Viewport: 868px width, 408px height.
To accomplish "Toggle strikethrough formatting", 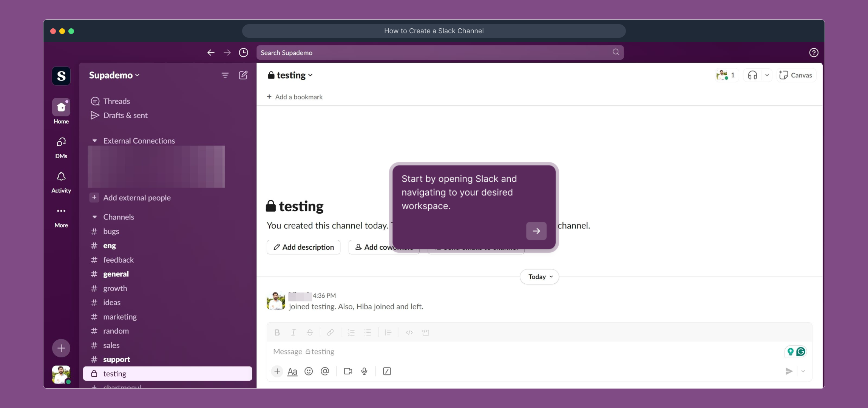I will pos(309,332).
